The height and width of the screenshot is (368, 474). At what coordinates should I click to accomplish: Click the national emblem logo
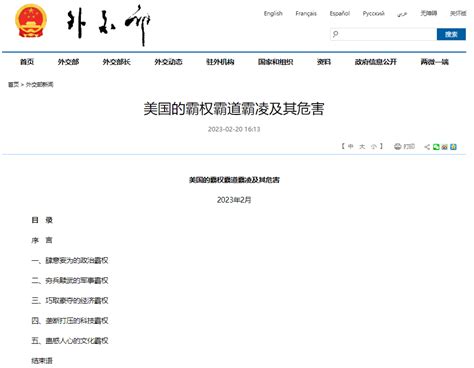point(31,21)
